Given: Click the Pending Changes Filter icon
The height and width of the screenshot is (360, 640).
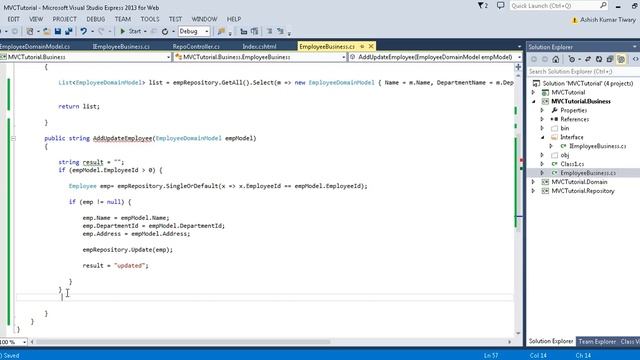Looking at the screenshot, I should [572, 60].
